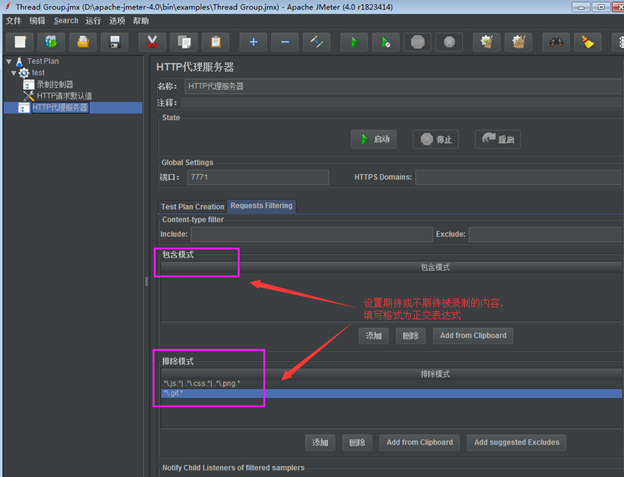Open the Templates toolbar icon

[x=51, y=42]
